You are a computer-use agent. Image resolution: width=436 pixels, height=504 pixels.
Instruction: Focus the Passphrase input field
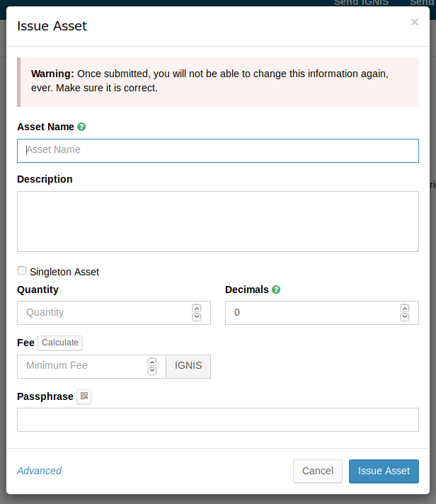(x=218, y=420)
